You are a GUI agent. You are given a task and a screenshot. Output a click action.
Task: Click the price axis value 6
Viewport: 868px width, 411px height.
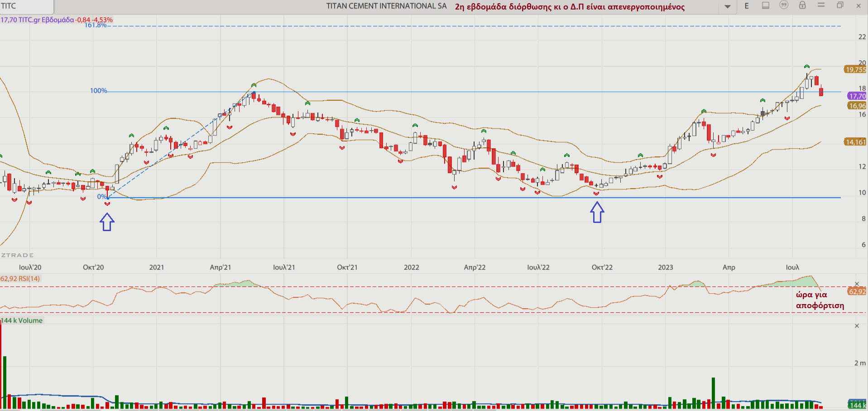(863, 245)
